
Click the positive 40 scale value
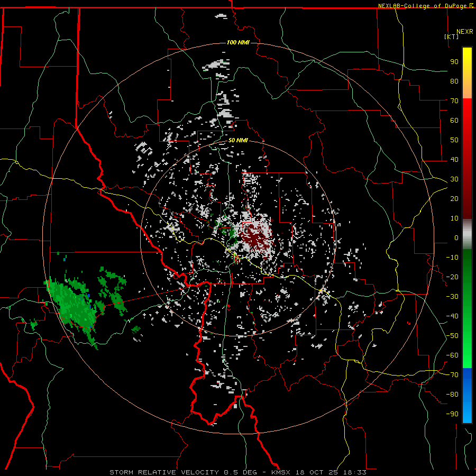click(454, 160)
